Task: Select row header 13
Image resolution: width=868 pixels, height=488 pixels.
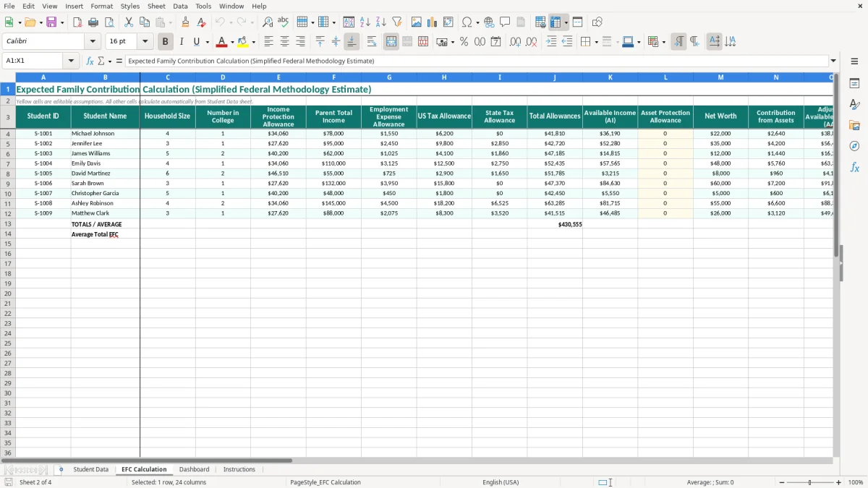Action: point(7,224)
